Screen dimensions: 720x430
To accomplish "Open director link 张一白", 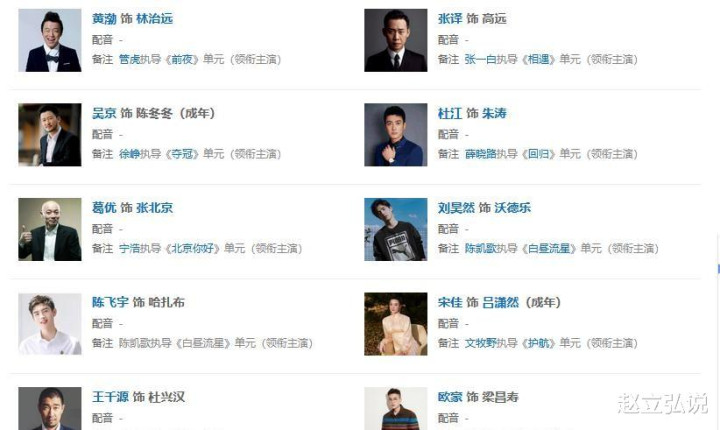I will pos(480,59).
